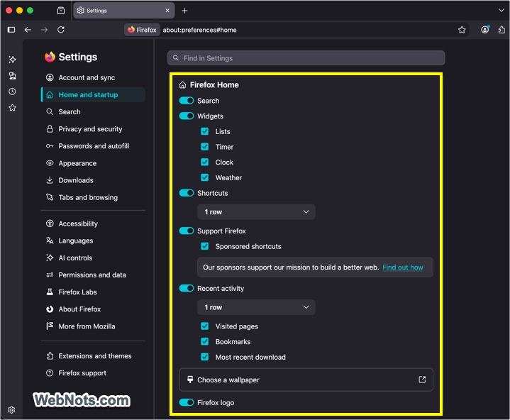Image resolution: width=510 pixels, height=420 pixels.
Task: Uncheck Sponsored shortcuts checkbox
Action: click(204, 246)
